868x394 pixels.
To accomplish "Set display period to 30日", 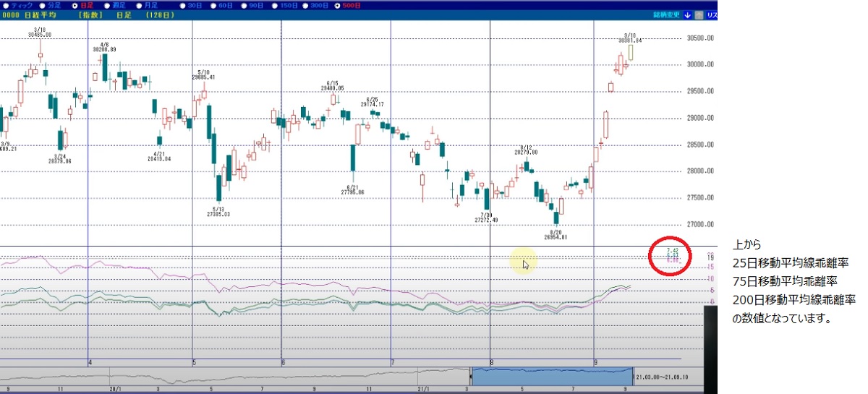I will point(182,5).
